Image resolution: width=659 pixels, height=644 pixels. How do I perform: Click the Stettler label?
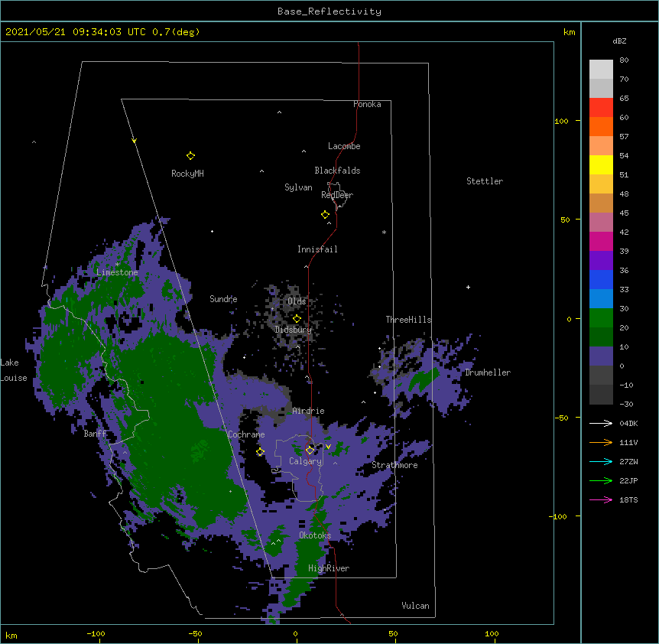click(485, 181)
